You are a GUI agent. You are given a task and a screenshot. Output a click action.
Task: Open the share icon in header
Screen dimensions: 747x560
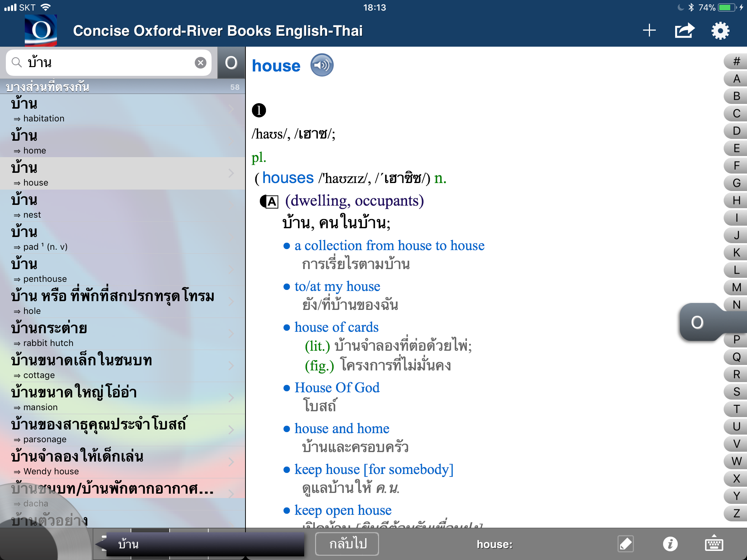(684, 30)
